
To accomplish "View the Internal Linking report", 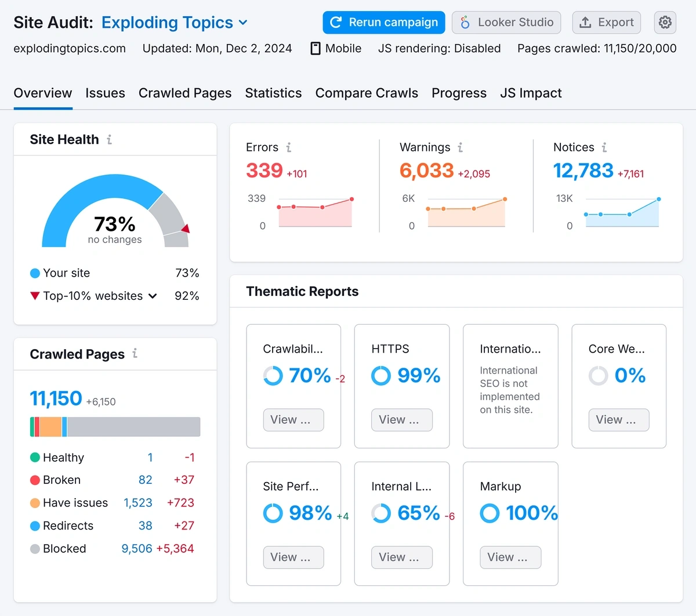I will [402, 557].
